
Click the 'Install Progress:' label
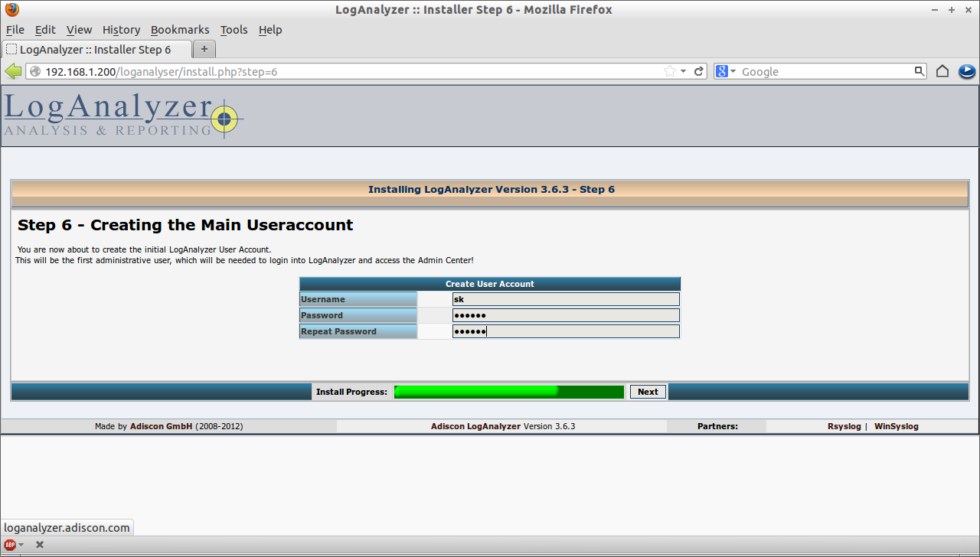coord(352,392)
